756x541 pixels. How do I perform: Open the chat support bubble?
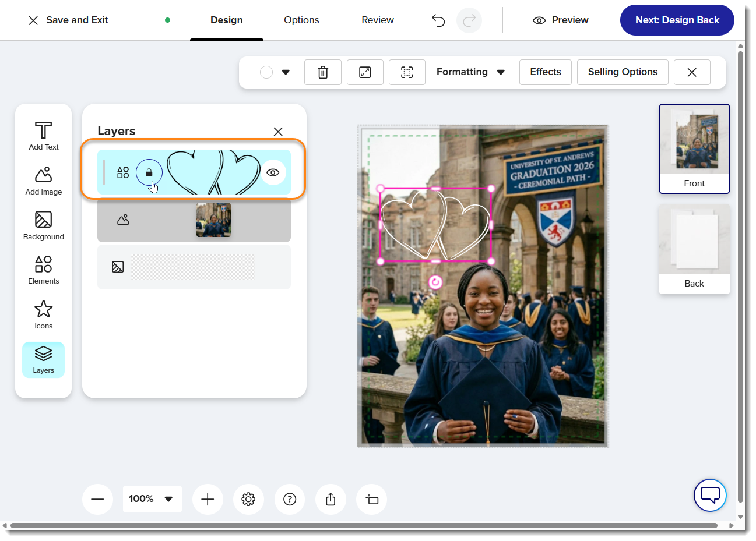coord(709,495)
